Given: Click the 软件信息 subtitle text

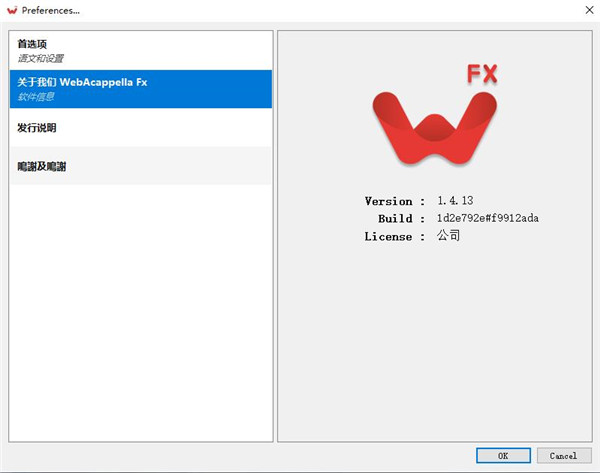Looking at the screenshot, I should (x=36, y=97).
